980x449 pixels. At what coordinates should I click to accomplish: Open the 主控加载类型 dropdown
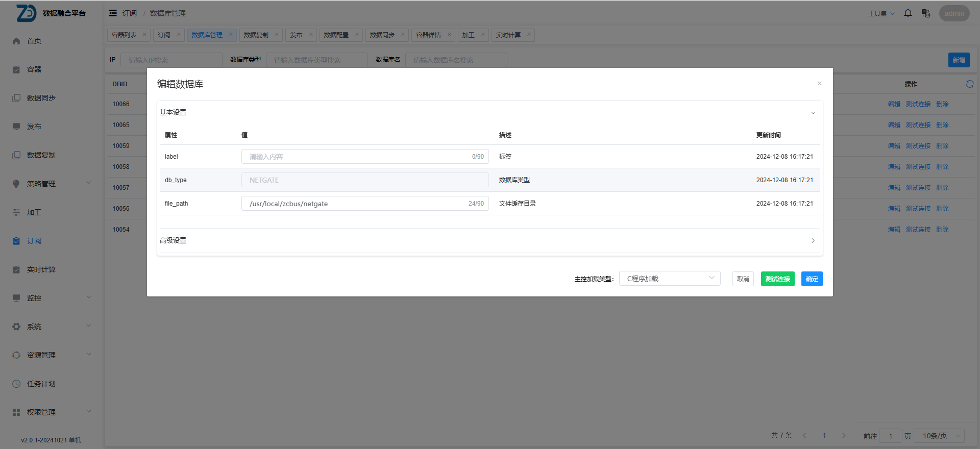(669, 279)
